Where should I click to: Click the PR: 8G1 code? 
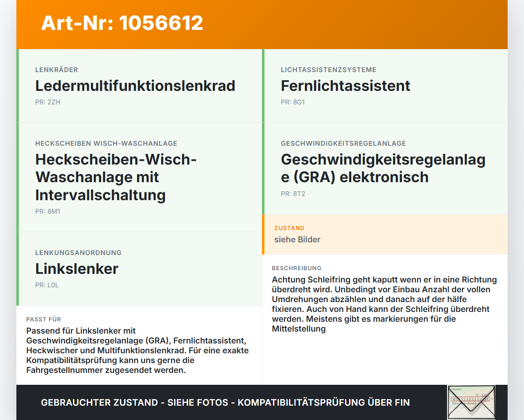click(293, 102)
